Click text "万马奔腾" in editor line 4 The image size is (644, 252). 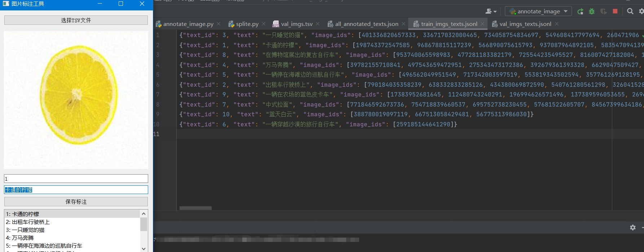pyautogui.click(x=277, y=65)
